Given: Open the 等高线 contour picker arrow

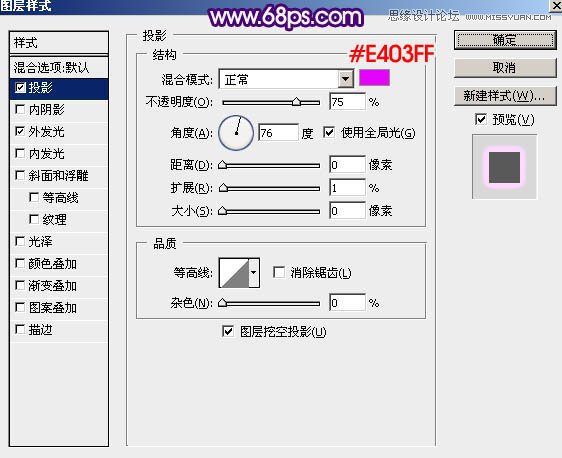Looking at the screenshot, I should pyautogui.click(x=254, y=273).
